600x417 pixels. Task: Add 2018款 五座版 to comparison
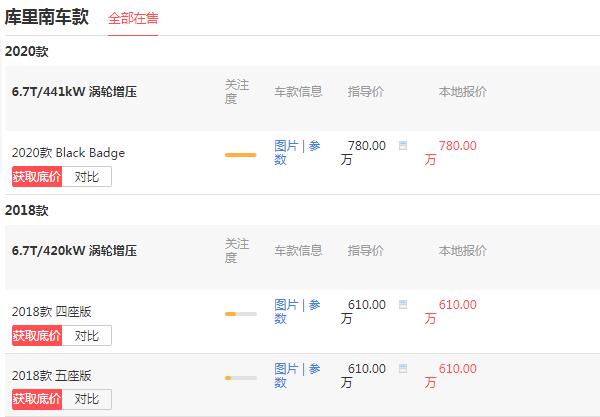coord(87,399)
